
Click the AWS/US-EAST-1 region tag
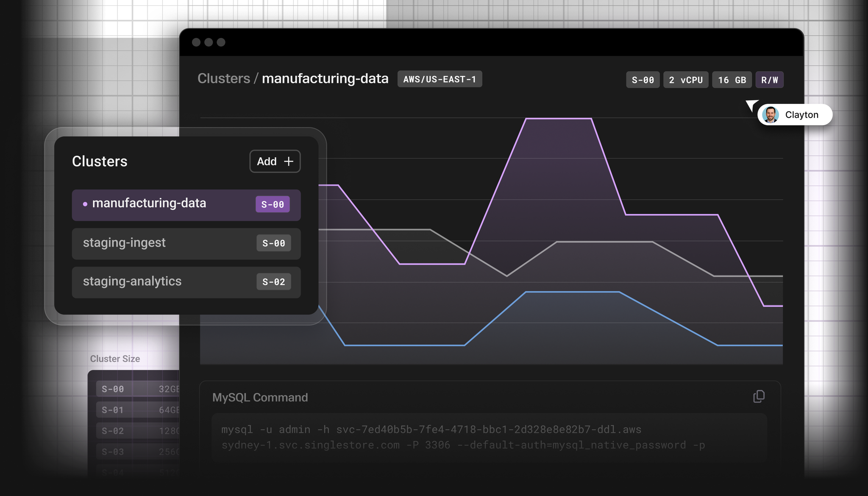pos(440,79)
